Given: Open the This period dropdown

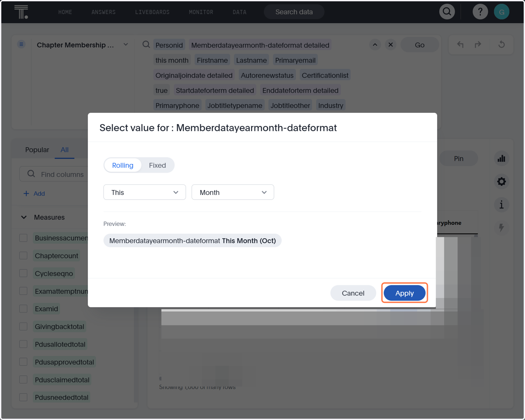Looking at the screenshot, I should 144,192.
